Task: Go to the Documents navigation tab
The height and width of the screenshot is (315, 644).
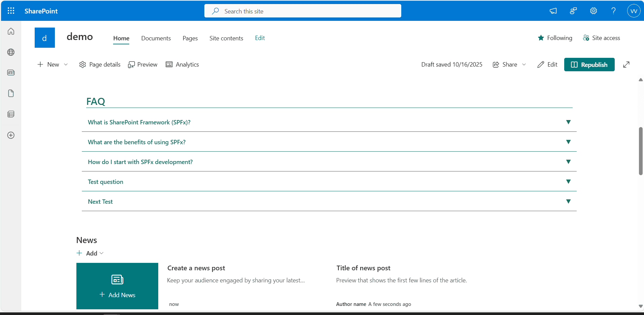Action: tap(156, 38)
